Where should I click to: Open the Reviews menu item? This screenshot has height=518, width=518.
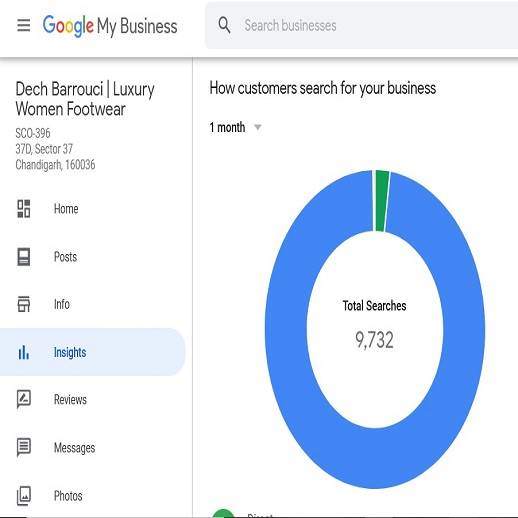70,399
